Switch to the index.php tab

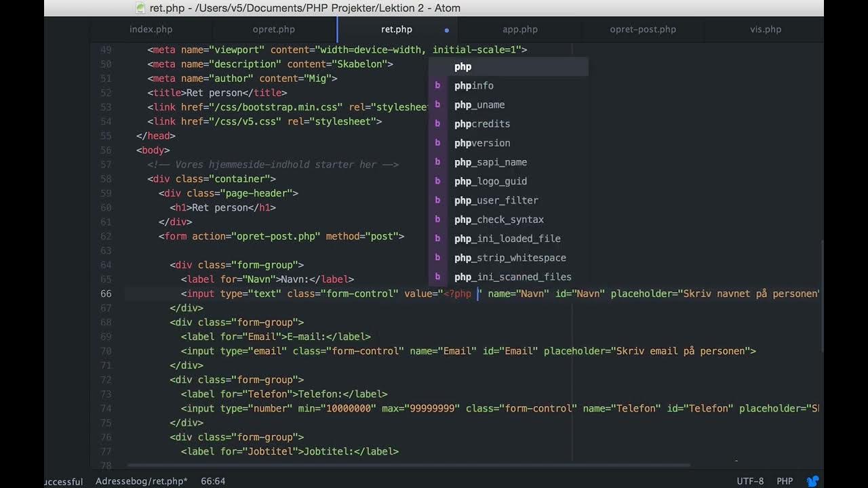151,29
